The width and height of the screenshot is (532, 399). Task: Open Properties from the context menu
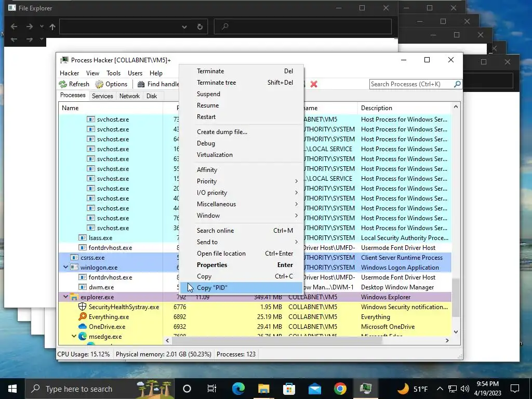[x=241, y=265]
